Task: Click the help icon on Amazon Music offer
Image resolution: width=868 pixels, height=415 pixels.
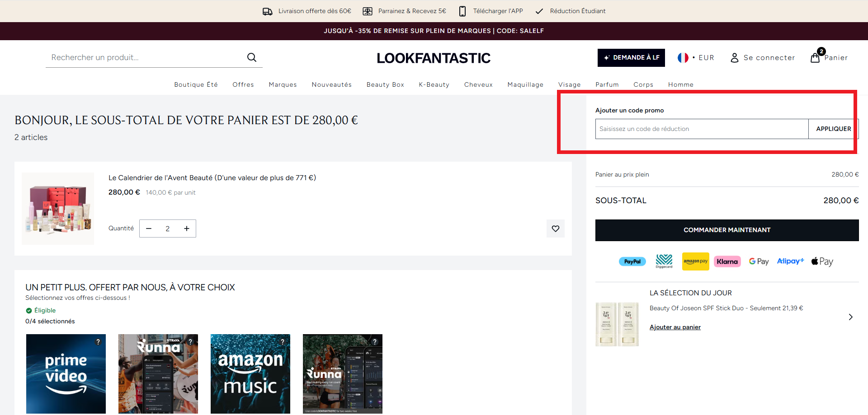Action: (x=283, y=342)
